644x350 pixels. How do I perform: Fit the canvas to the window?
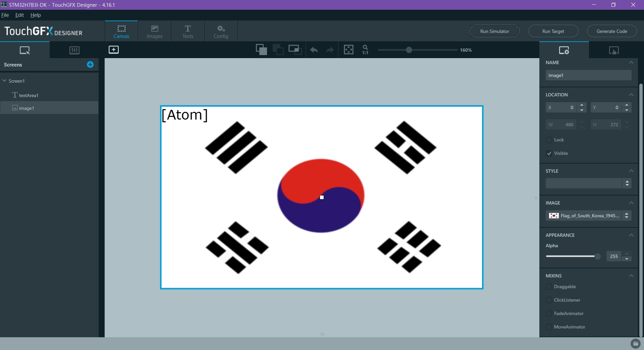click(x=348, y=50)
